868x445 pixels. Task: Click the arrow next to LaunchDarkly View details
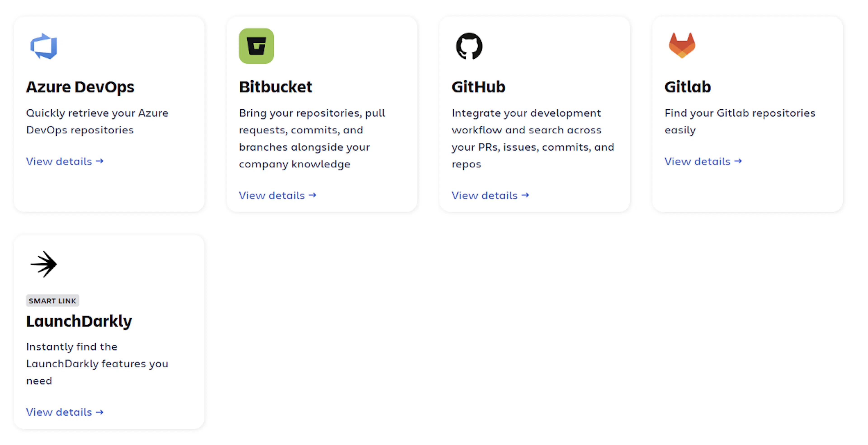click(x=99, y=412)
